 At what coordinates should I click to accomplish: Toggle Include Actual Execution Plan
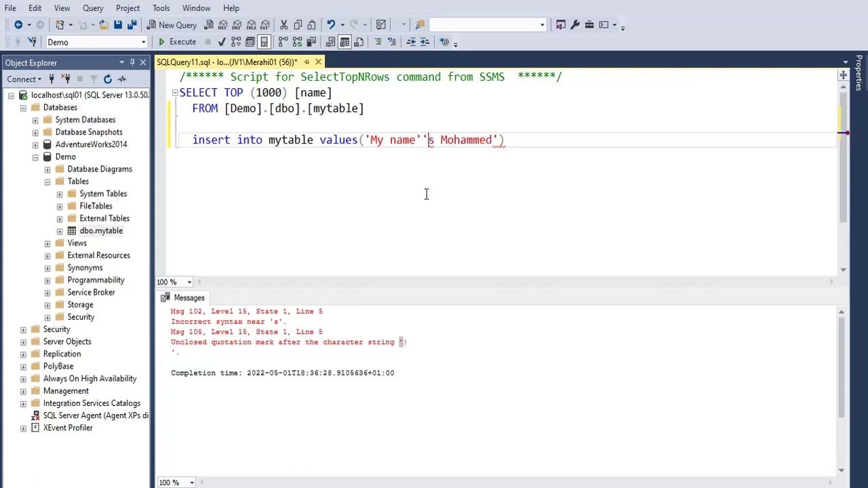coord(283,42)
